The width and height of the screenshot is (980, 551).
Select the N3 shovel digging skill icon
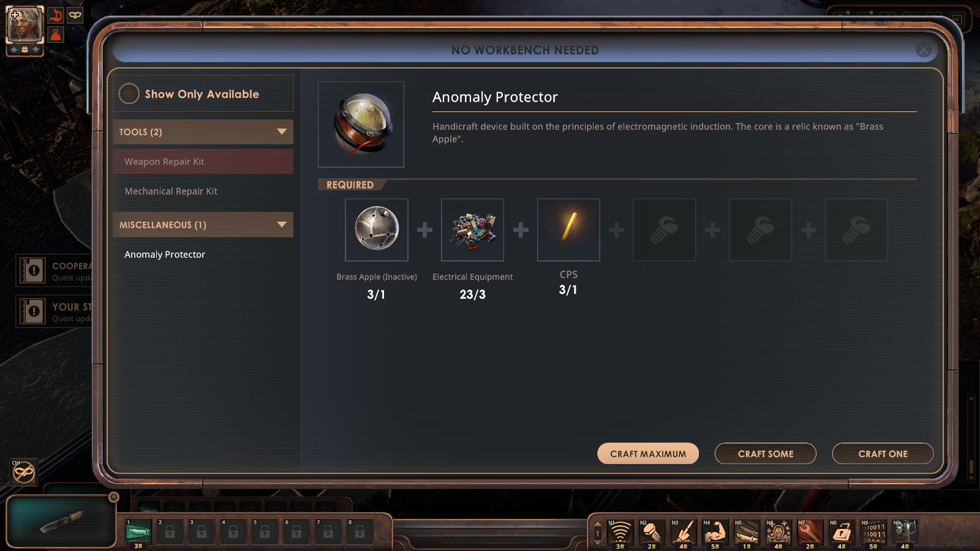683,531
